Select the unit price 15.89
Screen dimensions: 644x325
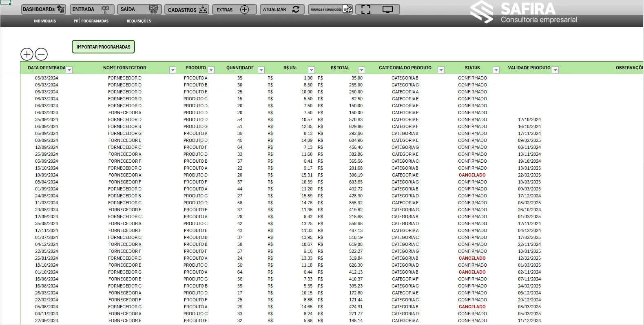(307, 196)
